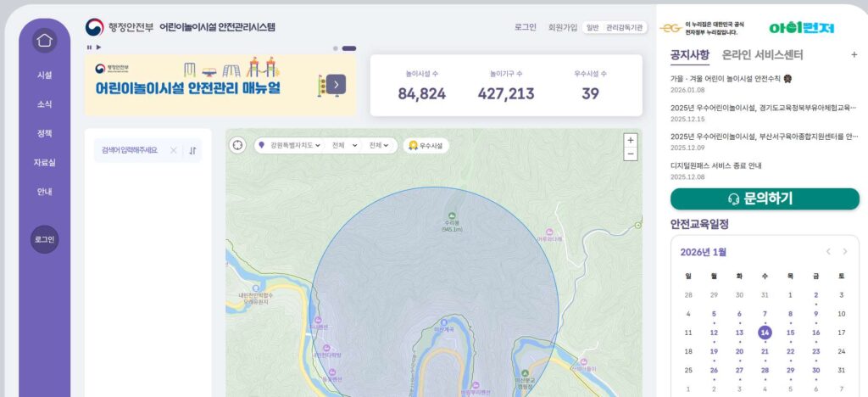
Task: Open the 디지털원패스 서비스 종료 안내 notice
Action: click(x=716, y=165)
